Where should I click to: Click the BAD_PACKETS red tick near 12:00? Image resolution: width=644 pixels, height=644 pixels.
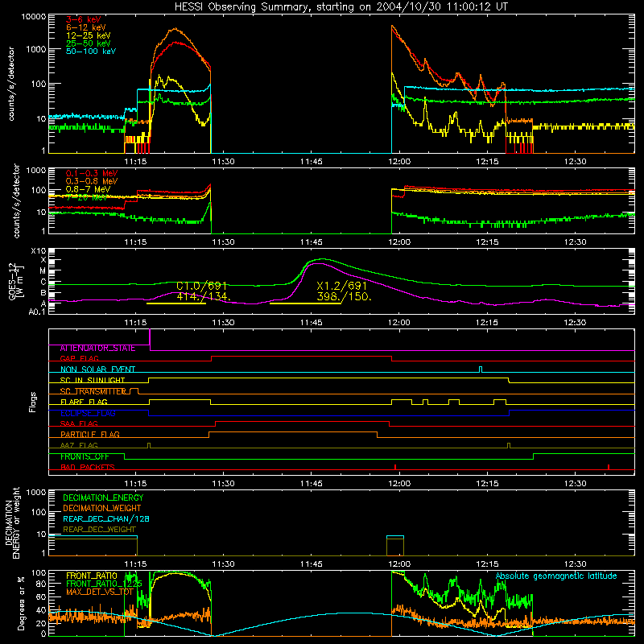coord(395,467)
